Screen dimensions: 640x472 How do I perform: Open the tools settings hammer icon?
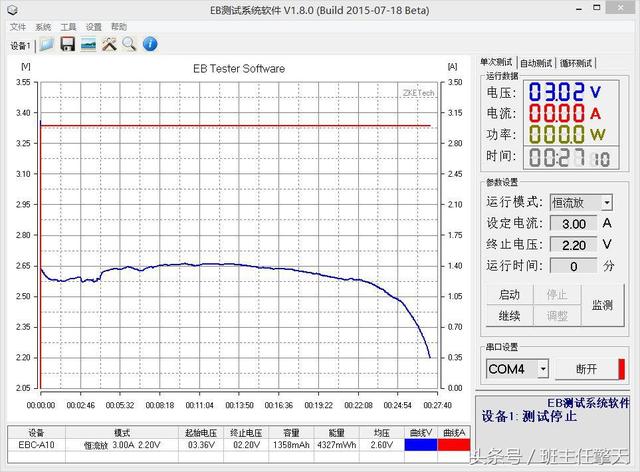pyautogui.click(x=109, y=44)
